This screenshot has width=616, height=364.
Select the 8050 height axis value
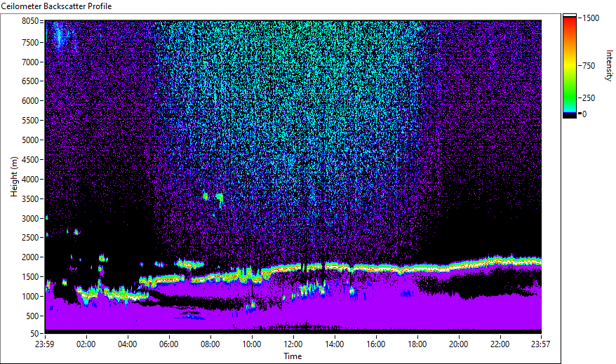tap(30, 21)
